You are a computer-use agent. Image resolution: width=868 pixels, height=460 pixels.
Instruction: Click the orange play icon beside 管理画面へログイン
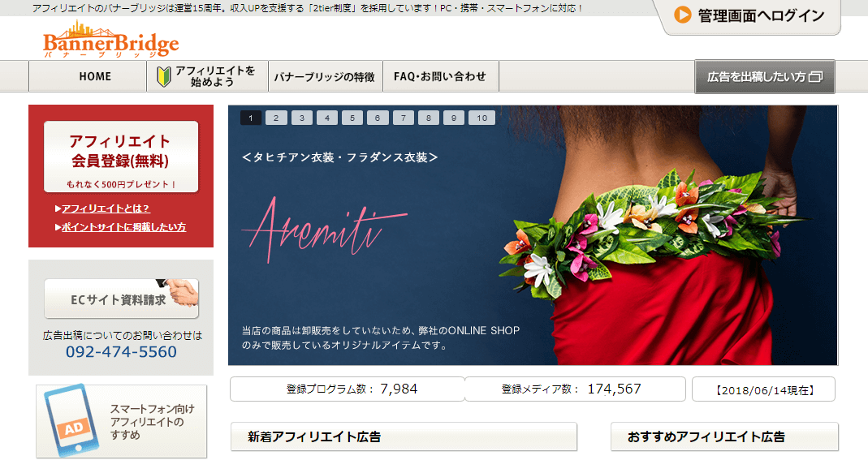(x=682, y=15)
